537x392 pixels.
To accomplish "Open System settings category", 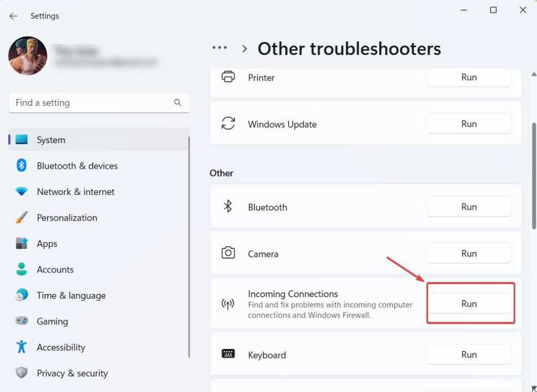I will click(x=99, y=140).
